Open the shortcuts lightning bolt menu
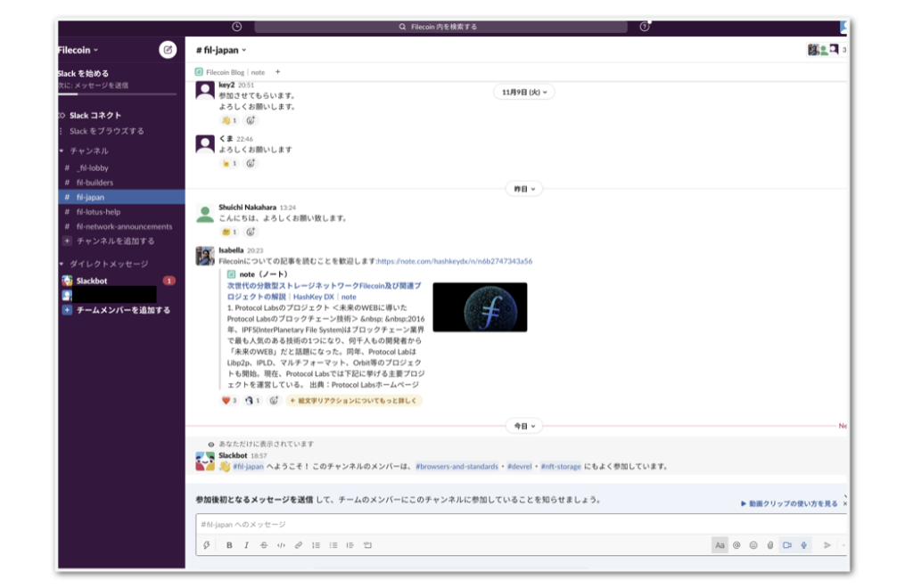 coord(206,545)
